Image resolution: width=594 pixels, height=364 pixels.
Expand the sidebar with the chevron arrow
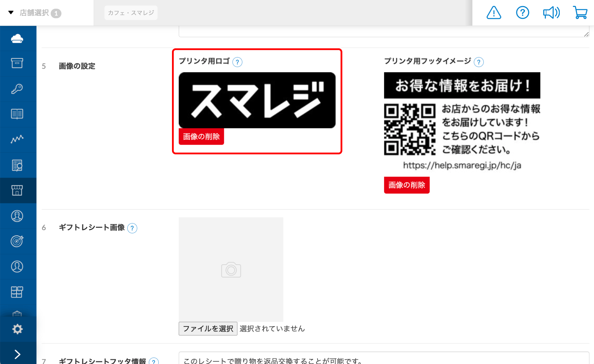[17, 354]
